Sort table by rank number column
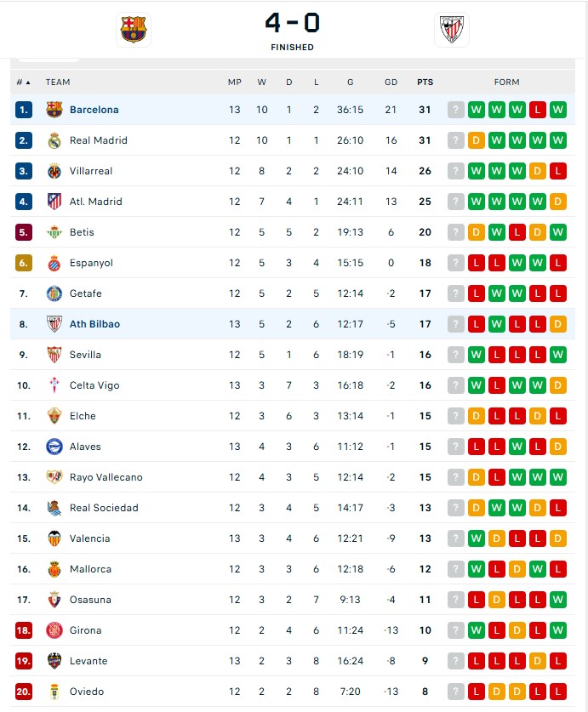 tap(23, 83)
